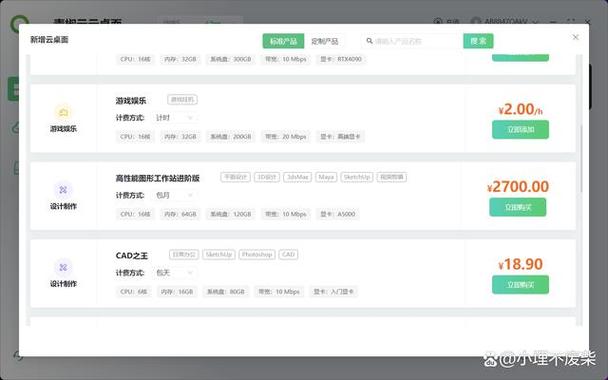Click the 3D设计 tag

tap(267, 177)
